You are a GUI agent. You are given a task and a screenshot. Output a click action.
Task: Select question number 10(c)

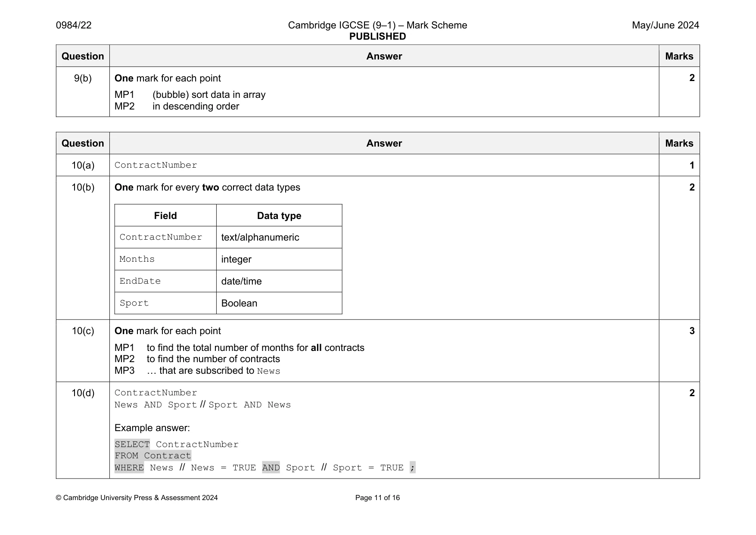coord(83,331)
